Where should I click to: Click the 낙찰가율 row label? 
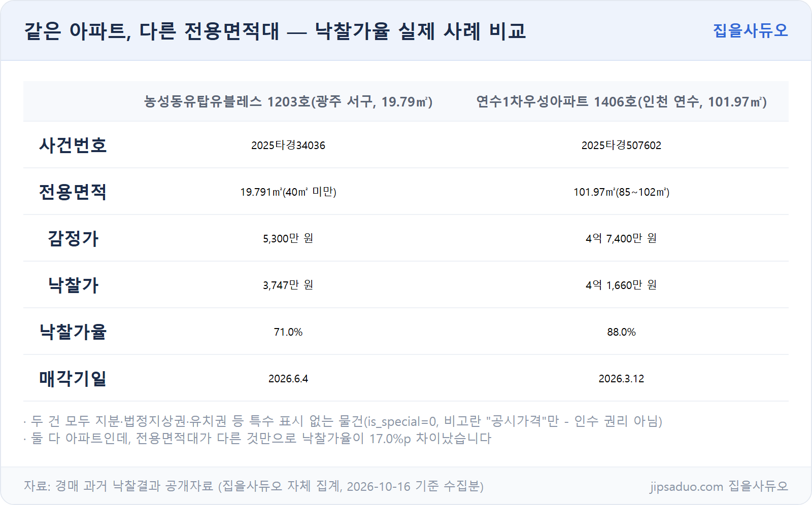point(73,332)
